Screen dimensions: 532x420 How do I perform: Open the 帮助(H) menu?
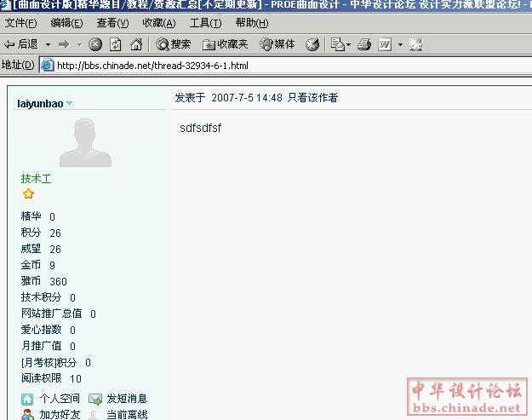(x=252, y=23)
